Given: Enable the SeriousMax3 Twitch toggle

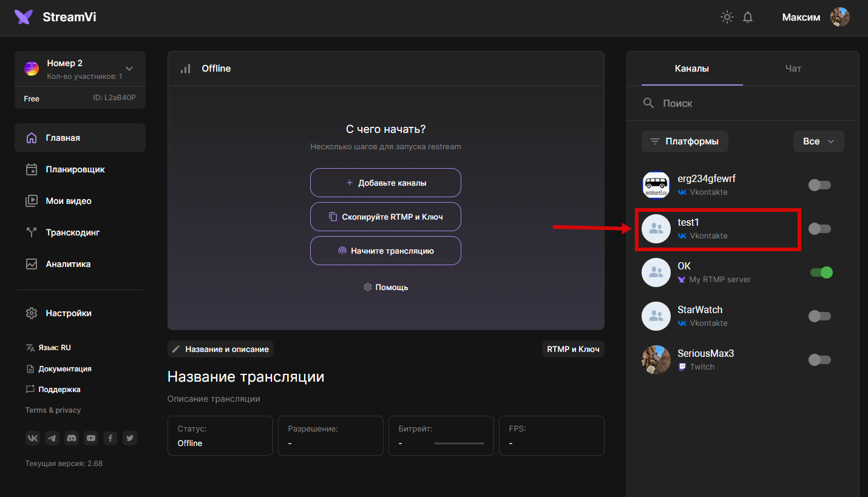Looking at the screenshot, I should 819,360.
